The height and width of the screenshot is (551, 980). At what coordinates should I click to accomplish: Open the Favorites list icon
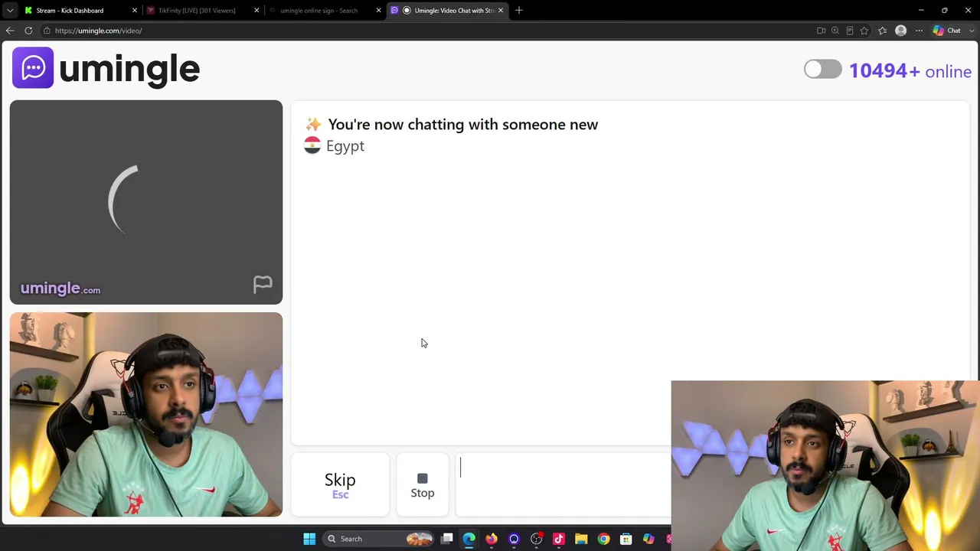coord(882,31)
